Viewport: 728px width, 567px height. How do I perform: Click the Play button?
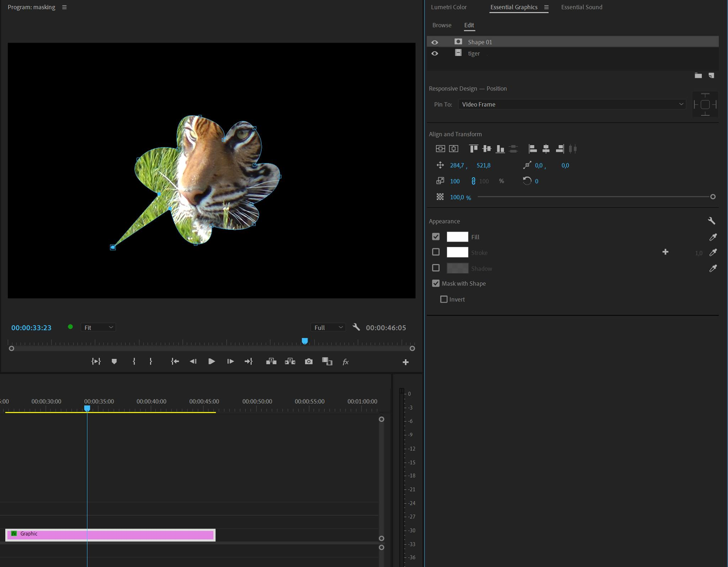point(211,361)
